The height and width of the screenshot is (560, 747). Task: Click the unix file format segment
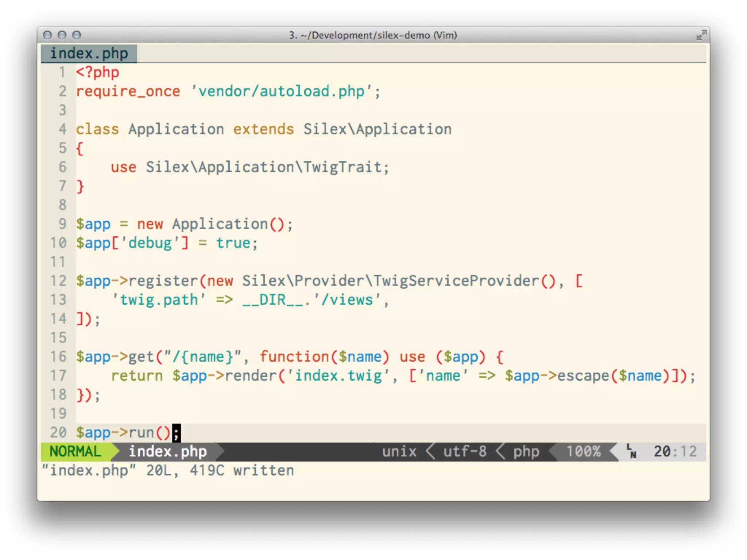click(x=399, y=451)
